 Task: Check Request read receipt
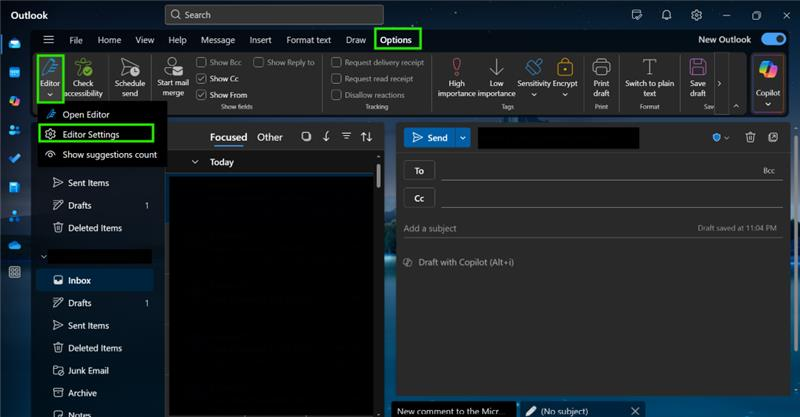click(336, 79)
